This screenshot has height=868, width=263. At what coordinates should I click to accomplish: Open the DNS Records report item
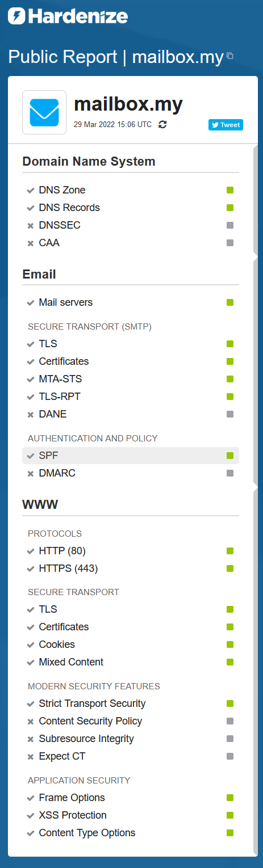(x=131, y=208)
